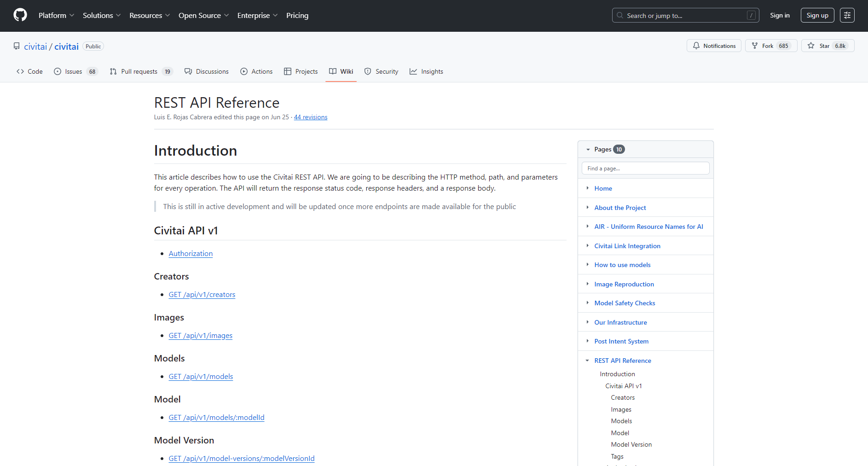Expand the Post Intent System triangle
The image size is (868, 466).
(587, 341)
